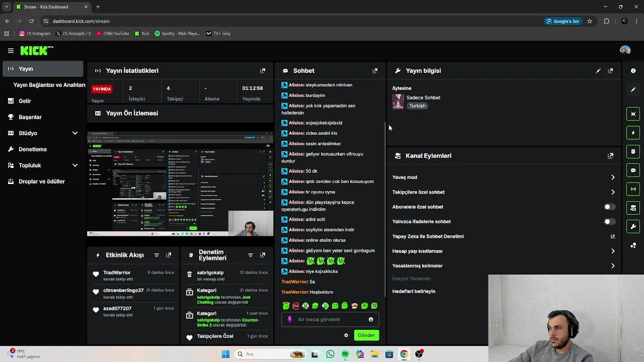Image resolution: width=644 pixels, height=362 pixels.
Task: Open Yayın Bağlantısı ve Anahtarı page
Action: 49,85
